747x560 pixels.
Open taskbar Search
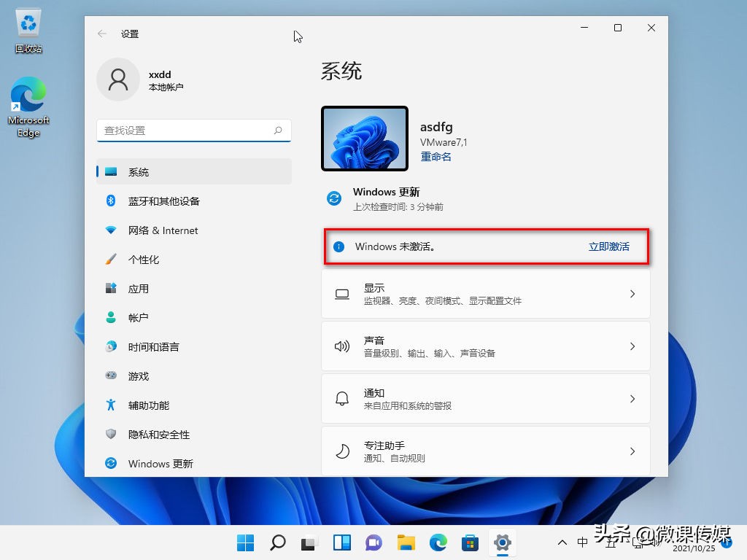[x=277, y=542]
